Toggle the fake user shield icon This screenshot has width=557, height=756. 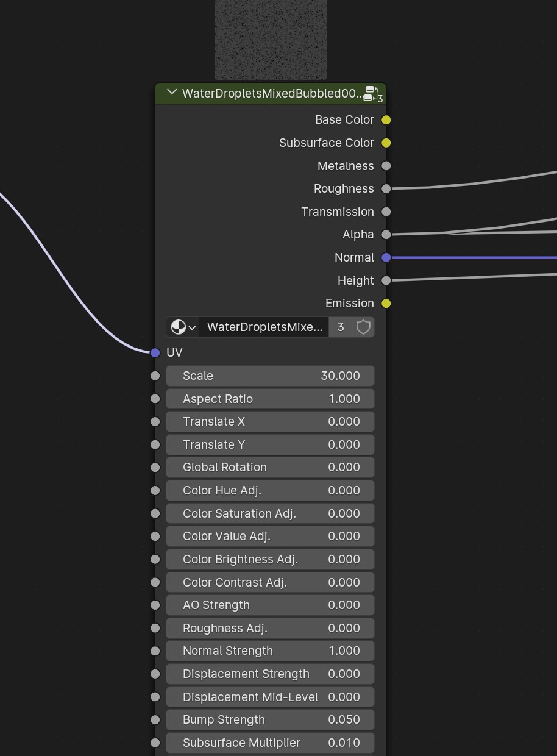363,327
